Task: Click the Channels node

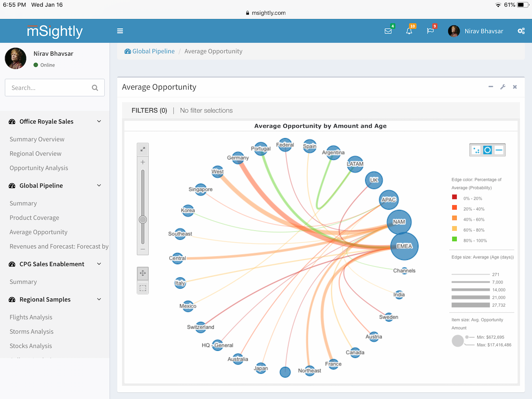Action: (404, 271)
